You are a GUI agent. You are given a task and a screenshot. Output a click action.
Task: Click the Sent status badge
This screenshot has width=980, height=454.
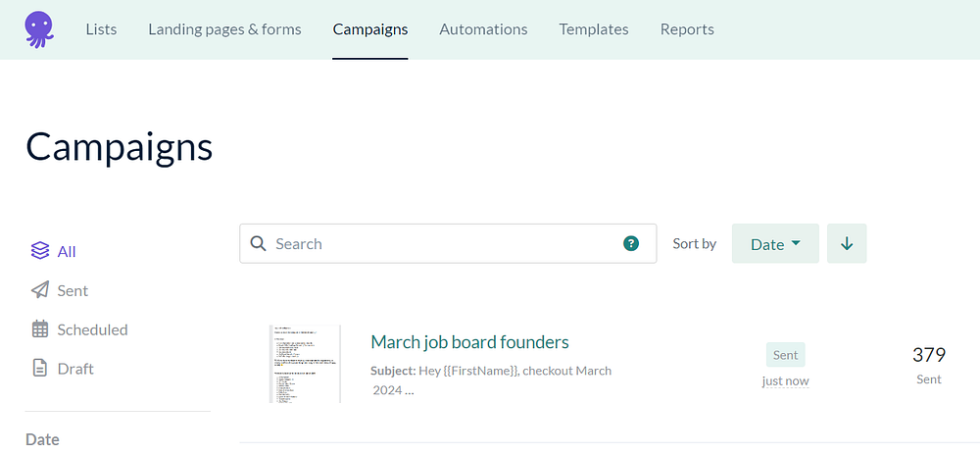coord(785,355)
